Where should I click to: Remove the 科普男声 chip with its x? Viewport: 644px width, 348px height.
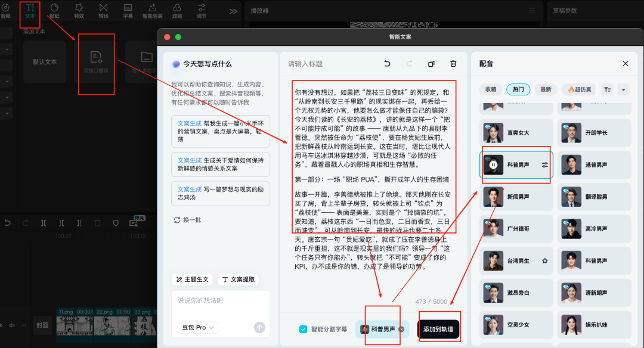click(x=402, y=329)
